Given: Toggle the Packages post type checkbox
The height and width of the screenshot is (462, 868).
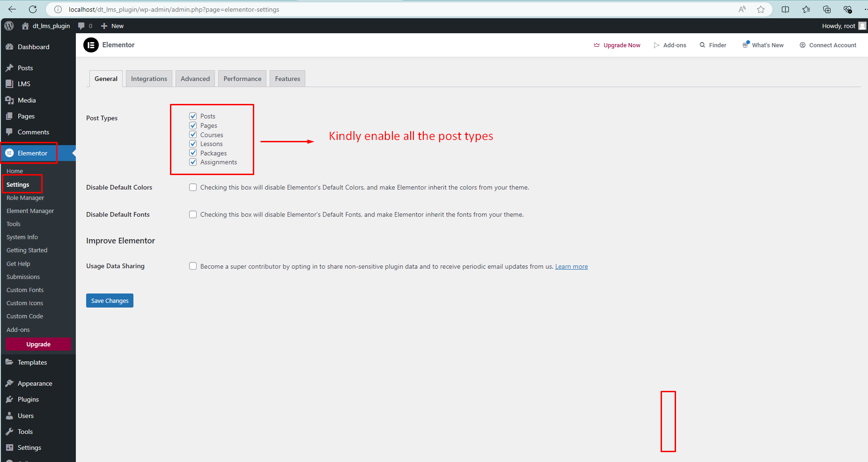Looking at the screenshot, I should pos(193,153).
